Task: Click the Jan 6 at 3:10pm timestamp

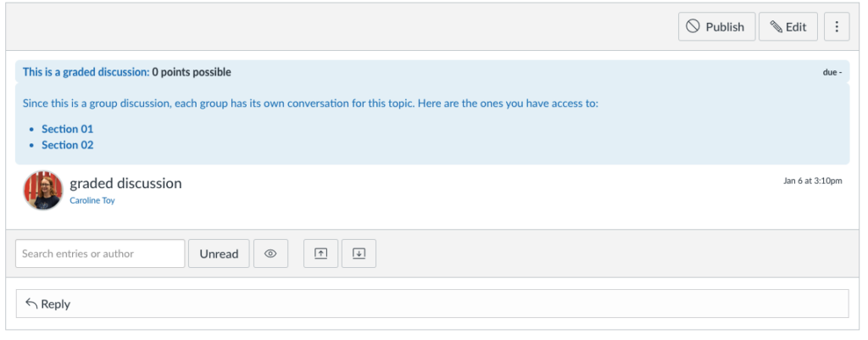Action: click(813, 181)
